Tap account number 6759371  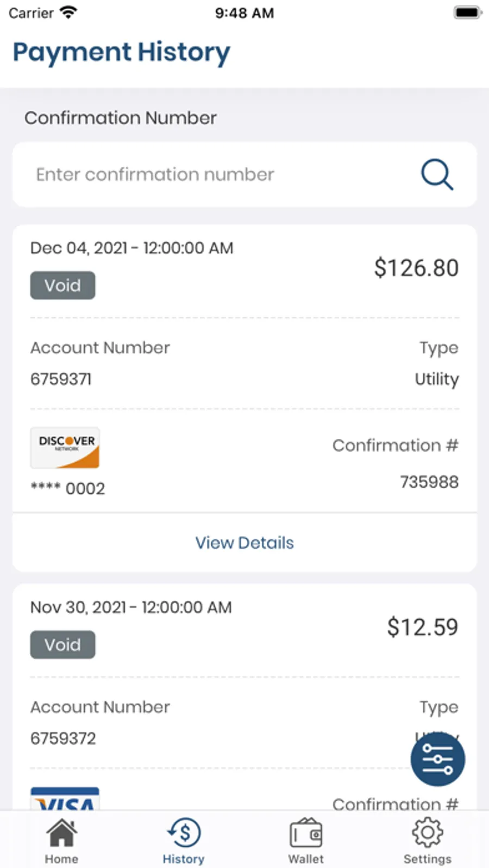(x=61, y=379)
